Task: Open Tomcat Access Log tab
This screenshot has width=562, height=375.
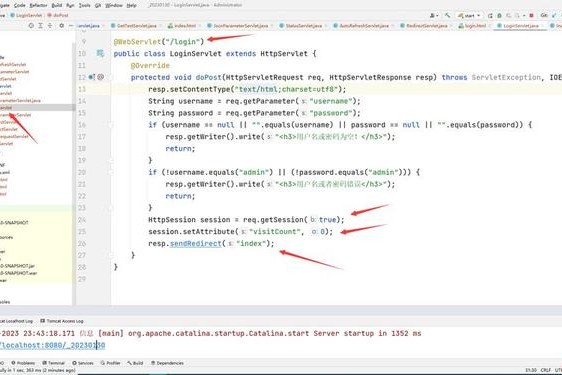Action: click(62, 321)
